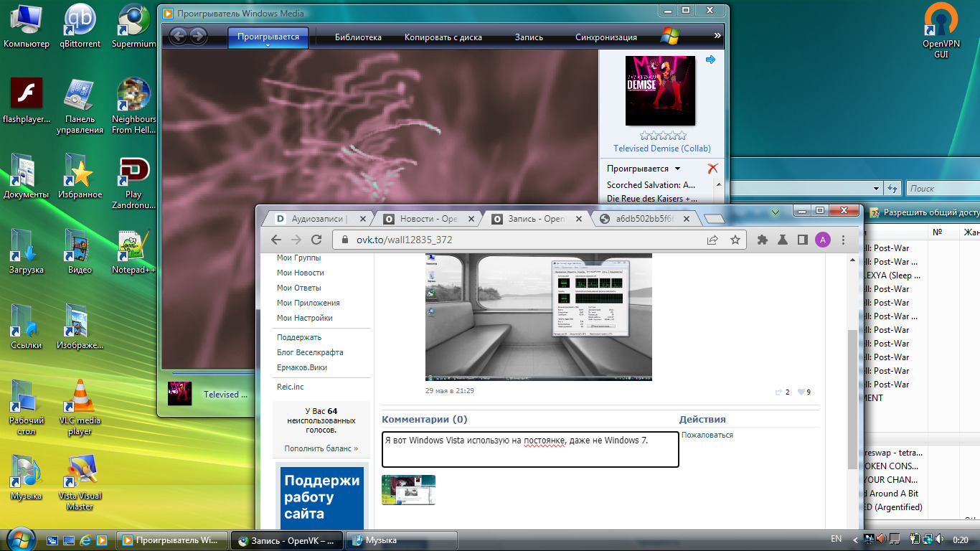The width and height of the screenshot is (980, 551).
Task: Switch to the Аудиозаписи browser tab
Action: click(318, 219)
